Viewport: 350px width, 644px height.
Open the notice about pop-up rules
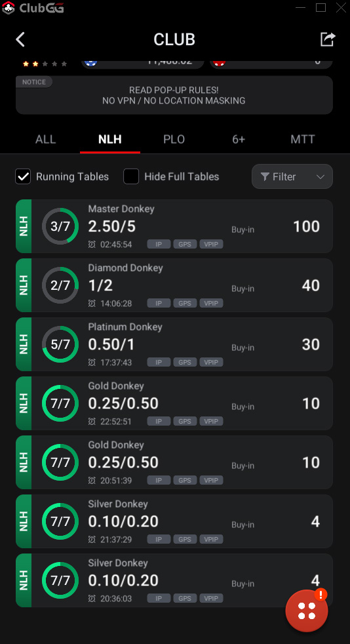click(x=174, y=95)
